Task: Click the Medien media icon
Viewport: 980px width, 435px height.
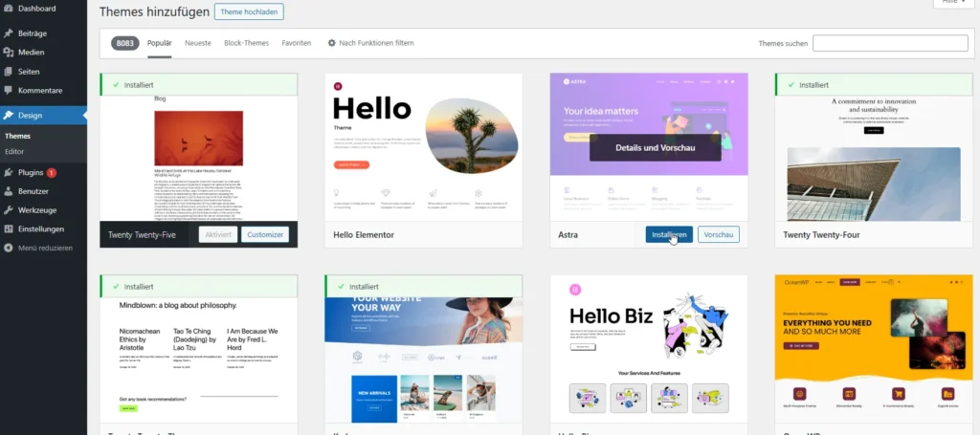Action: coord(8,53)
